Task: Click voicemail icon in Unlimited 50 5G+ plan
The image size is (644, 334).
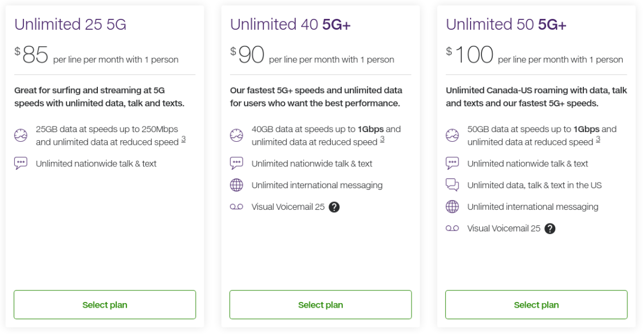Action: click(452, 229)
